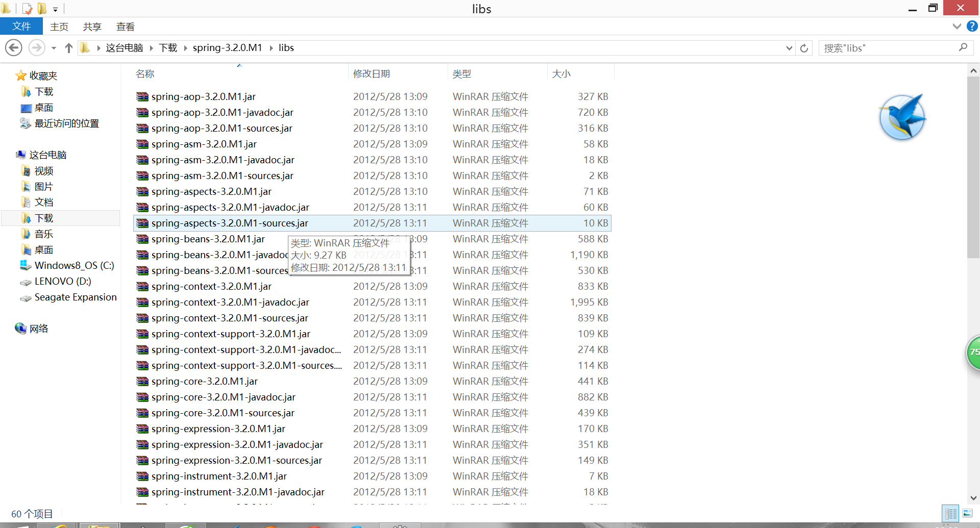The image size is (980, 528).
Task: Select the Windows8_OS (C:) drive
Action: (75, 266)
